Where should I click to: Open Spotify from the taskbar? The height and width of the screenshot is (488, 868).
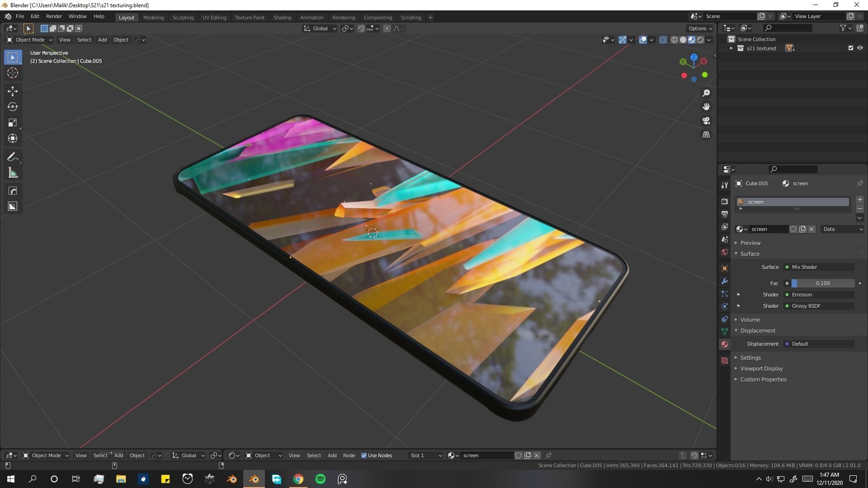coord(320,479)
